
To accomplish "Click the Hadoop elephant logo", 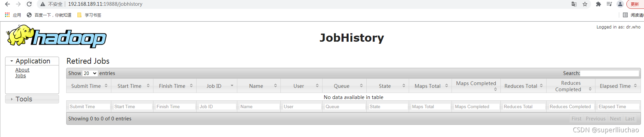I will click(56, 37).
